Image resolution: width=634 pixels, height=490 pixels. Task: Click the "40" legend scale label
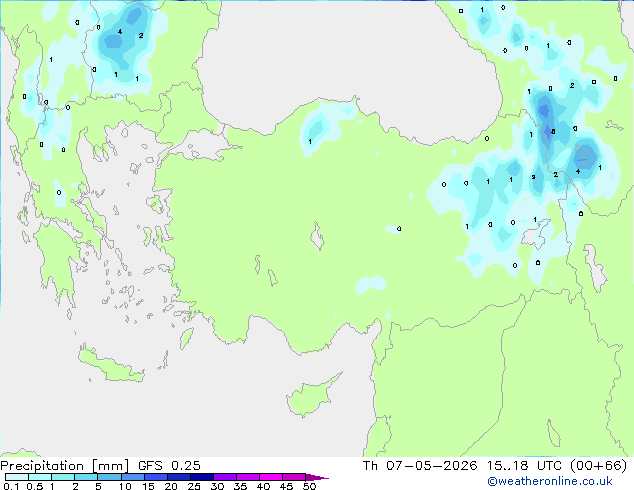click(x=263, y=486)
